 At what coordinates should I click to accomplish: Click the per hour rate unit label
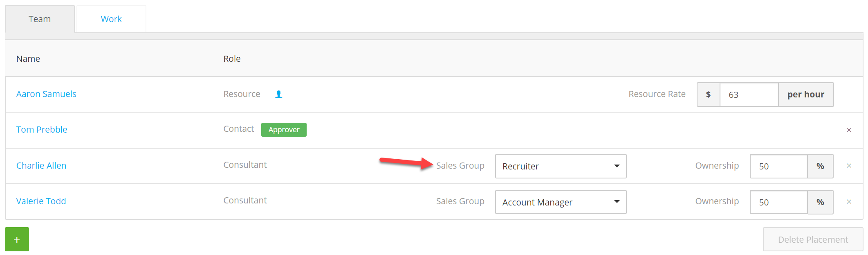point(806,95)
